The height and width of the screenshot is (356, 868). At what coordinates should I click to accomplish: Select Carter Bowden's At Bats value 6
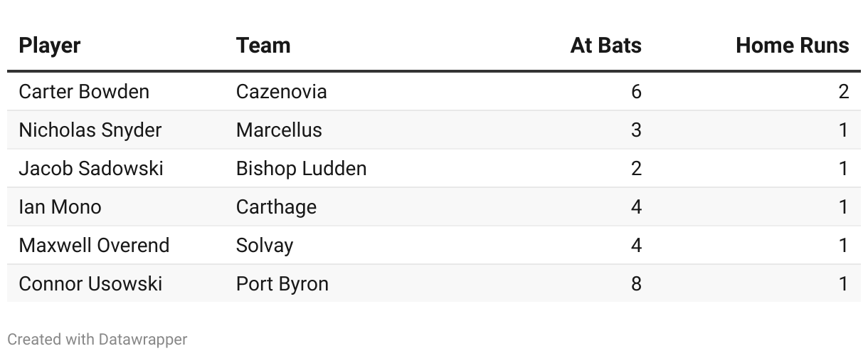coord(636,92)
